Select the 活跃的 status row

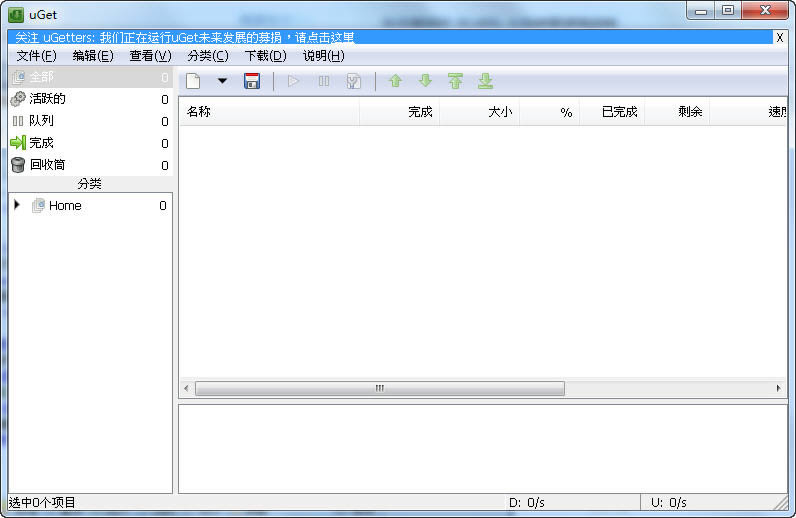click(x=90, y=99)
